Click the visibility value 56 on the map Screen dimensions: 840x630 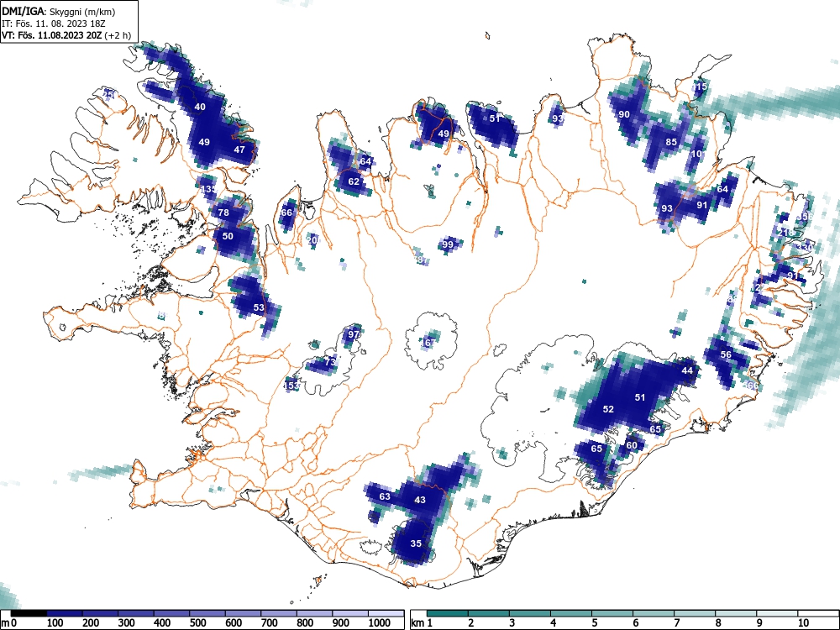click(x=726, y=354)
